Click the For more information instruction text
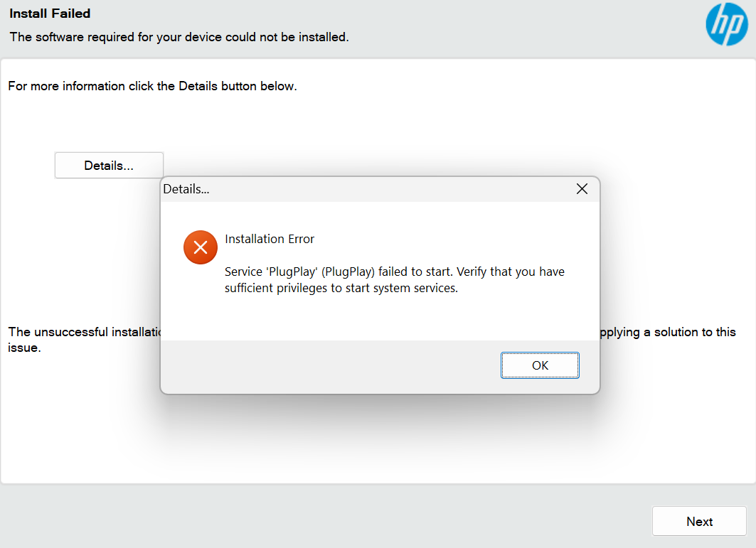This screenshot has width=756, height=548. pos(152,85)
